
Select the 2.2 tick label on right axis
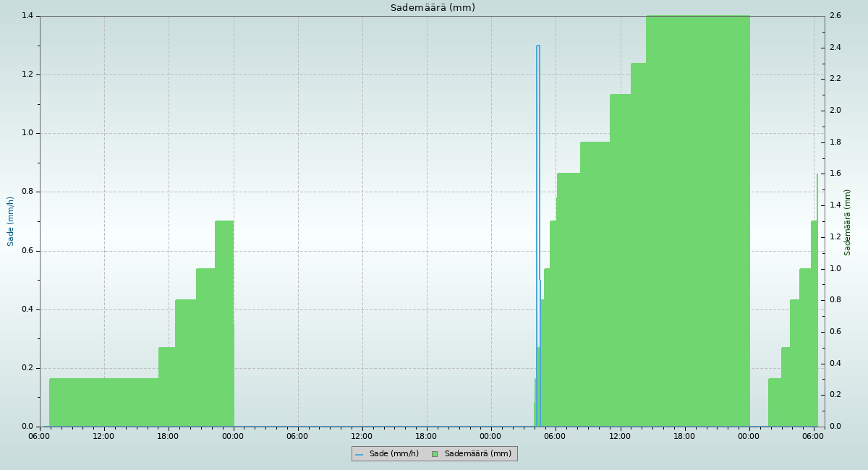[x=835, y=79]
